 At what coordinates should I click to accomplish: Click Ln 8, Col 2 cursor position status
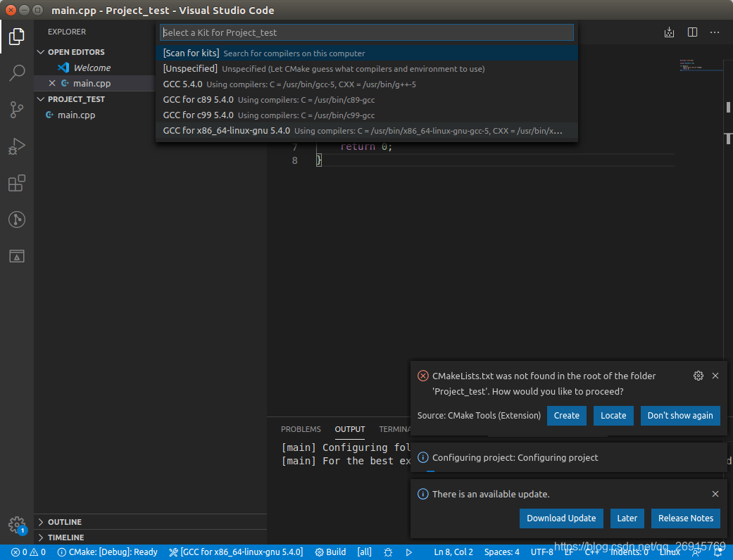click(453, 552)
